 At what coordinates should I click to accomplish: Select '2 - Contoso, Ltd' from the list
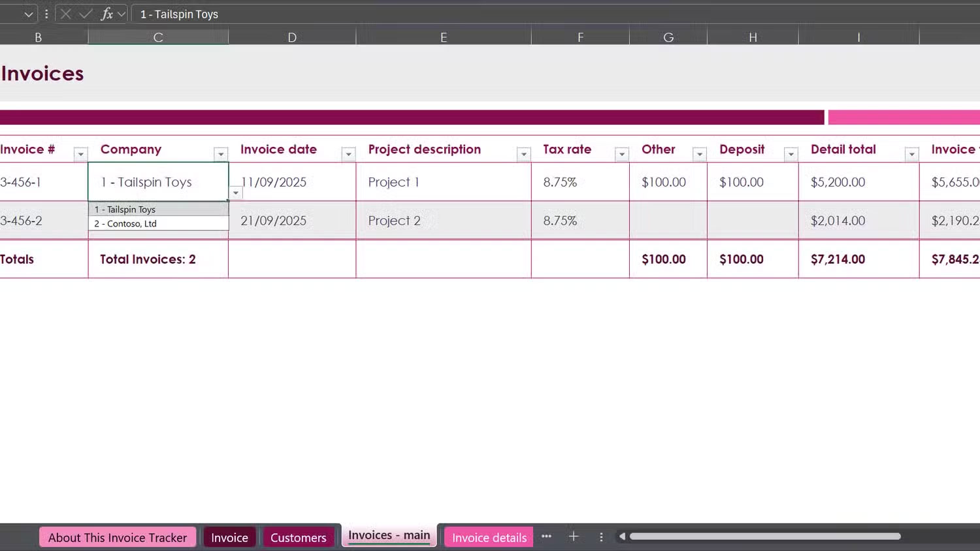[125, 223]
